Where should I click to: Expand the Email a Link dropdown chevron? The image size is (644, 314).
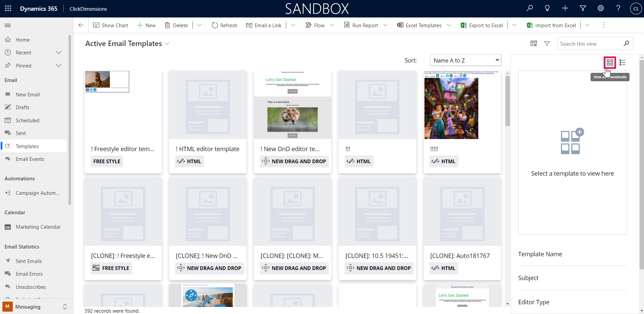click(293, 25)
